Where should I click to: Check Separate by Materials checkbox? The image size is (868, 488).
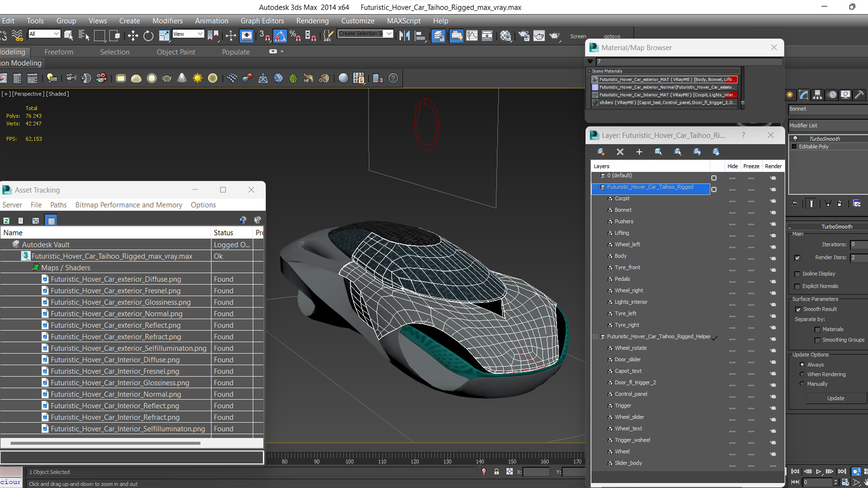pyautogui.click(x=817, y=330)
